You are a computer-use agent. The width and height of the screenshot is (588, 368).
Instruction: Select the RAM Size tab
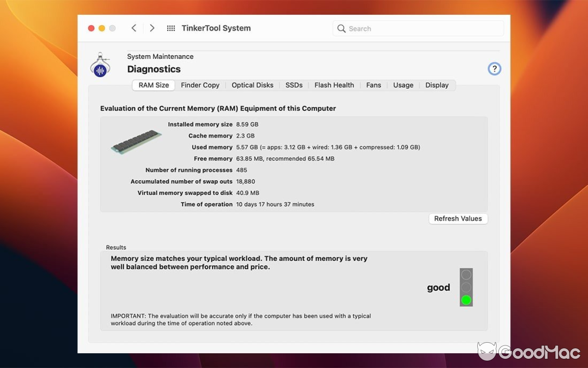153,85
